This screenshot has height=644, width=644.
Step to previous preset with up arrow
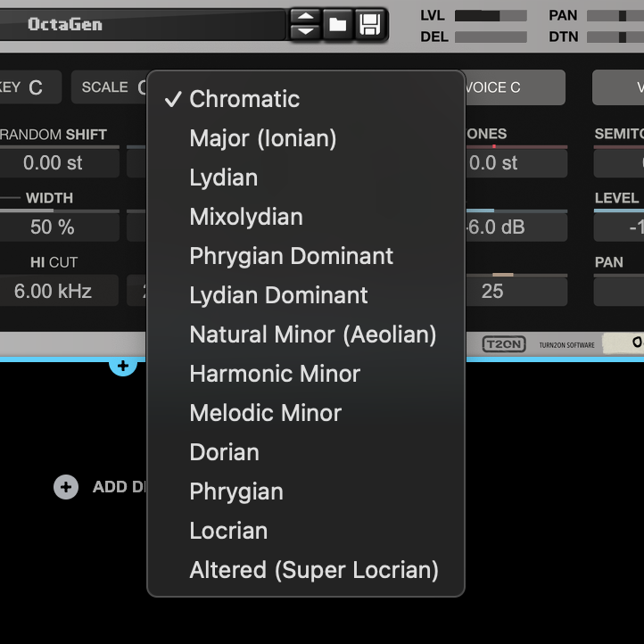(306, 16)
